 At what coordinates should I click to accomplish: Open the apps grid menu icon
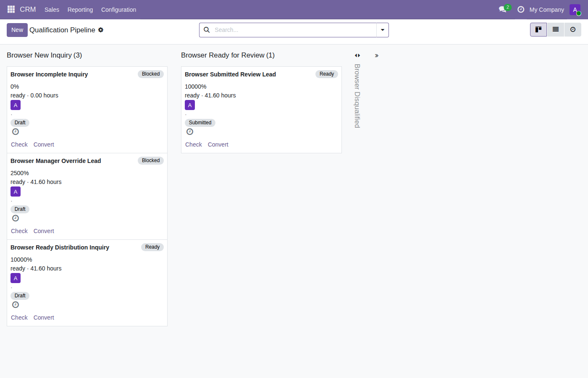pos(11,9)
